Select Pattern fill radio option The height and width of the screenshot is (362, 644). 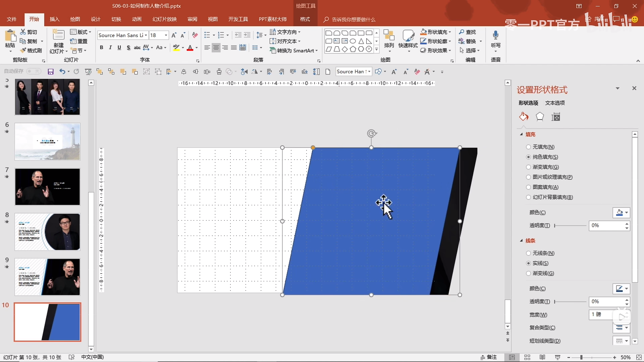[529, 187]
